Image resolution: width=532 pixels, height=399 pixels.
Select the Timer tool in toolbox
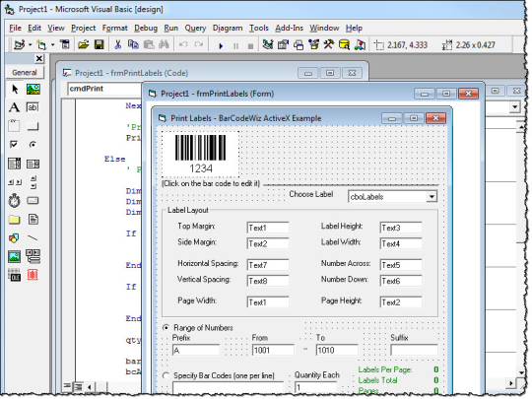(x=14, y=201)
